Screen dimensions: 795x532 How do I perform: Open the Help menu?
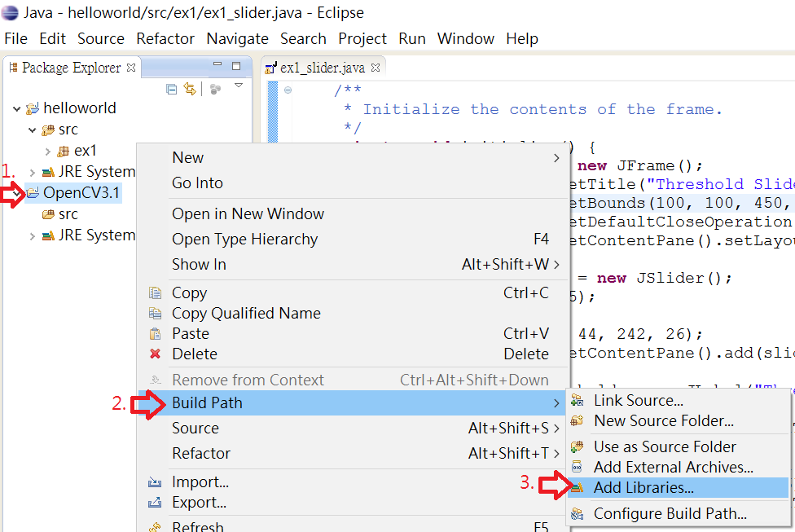pos(521,38)
